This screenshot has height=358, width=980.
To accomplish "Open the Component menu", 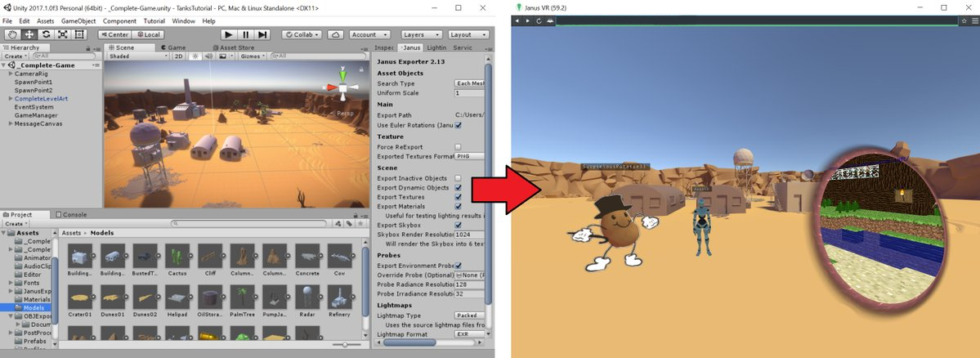I will 119,20.
